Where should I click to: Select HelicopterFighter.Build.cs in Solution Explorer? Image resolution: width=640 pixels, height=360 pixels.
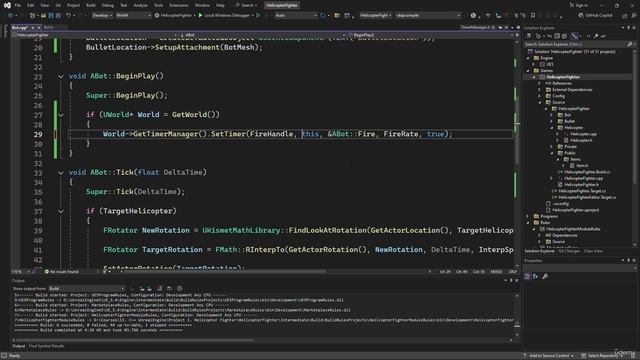click(x=587, y=172)
